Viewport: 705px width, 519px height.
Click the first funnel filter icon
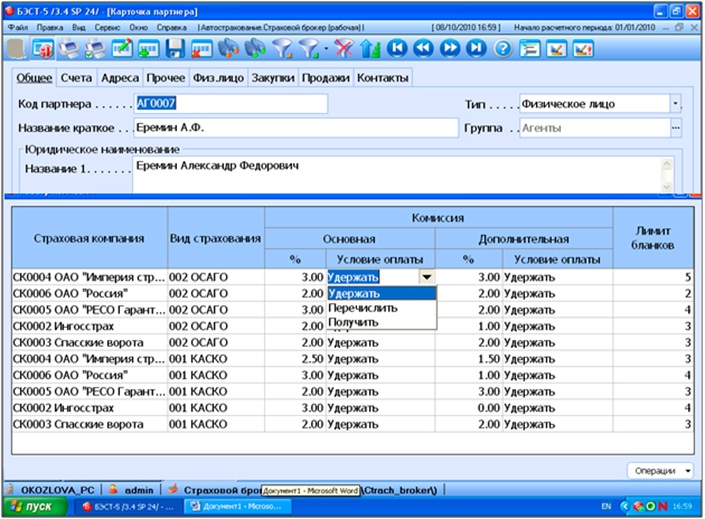coord(282,49)
